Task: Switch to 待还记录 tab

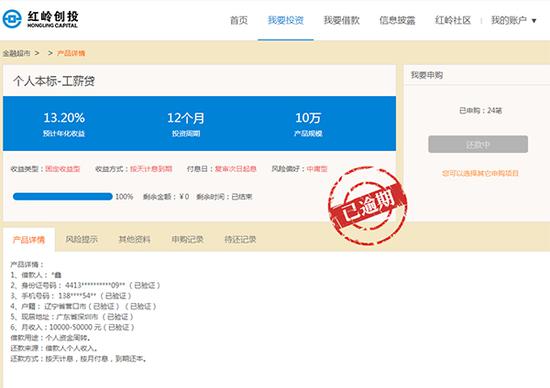Action: click(x=240, y=239)
